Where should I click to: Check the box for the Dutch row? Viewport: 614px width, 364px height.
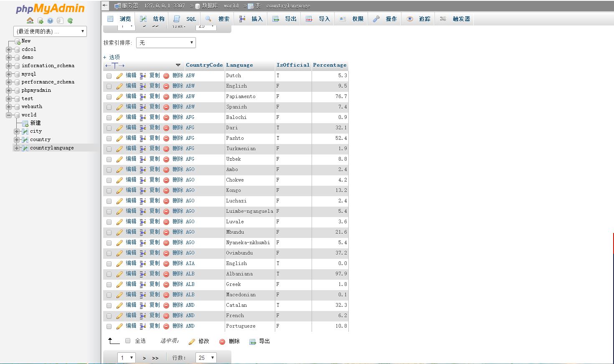109,76
